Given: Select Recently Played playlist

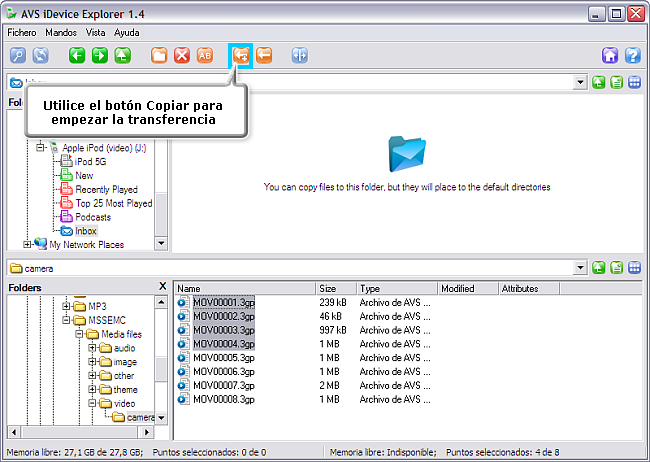Looking at the screenshot, I should click(106, 189).
